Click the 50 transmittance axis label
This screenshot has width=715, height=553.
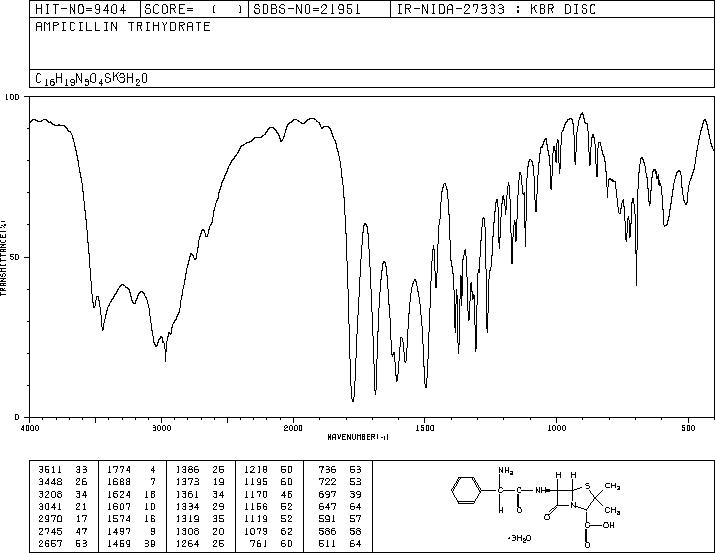16,257
